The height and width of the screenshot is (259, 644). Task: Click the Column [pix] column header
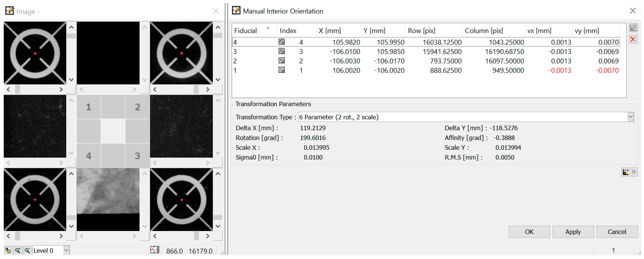coord(494,31)
